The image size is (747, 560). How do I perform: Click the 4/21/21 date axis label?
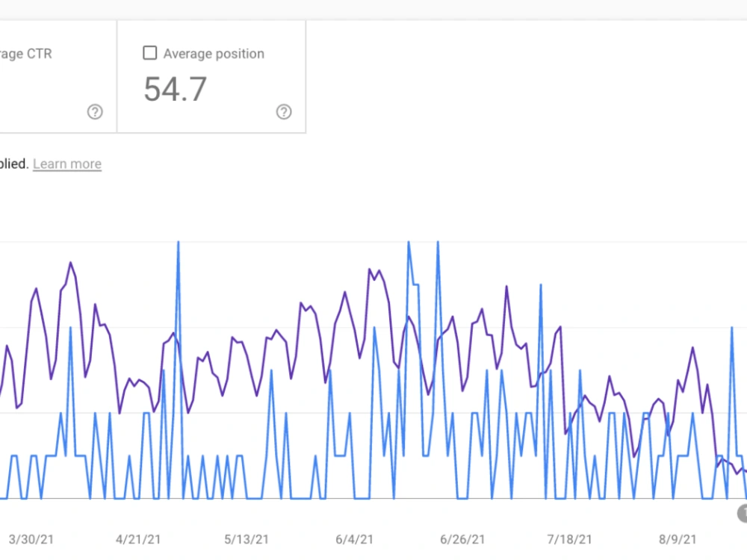pos(138,540)
